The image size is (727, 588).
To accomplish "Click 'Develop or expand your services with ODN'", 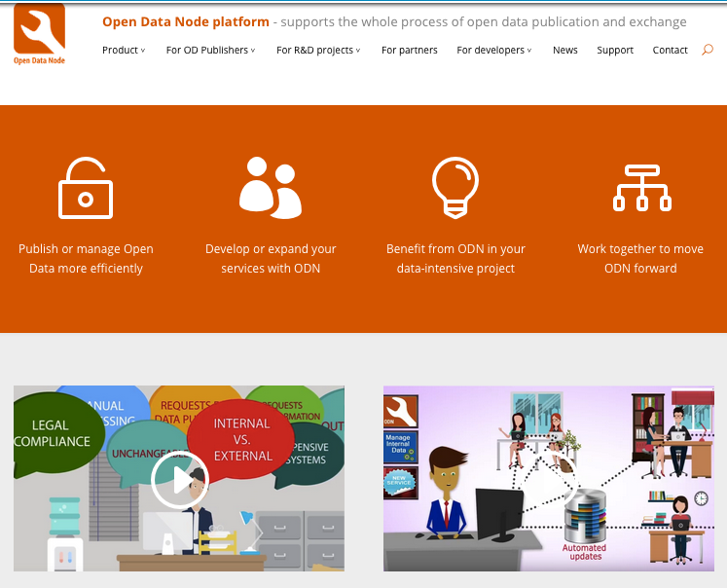I will click(x=271, y=258).
